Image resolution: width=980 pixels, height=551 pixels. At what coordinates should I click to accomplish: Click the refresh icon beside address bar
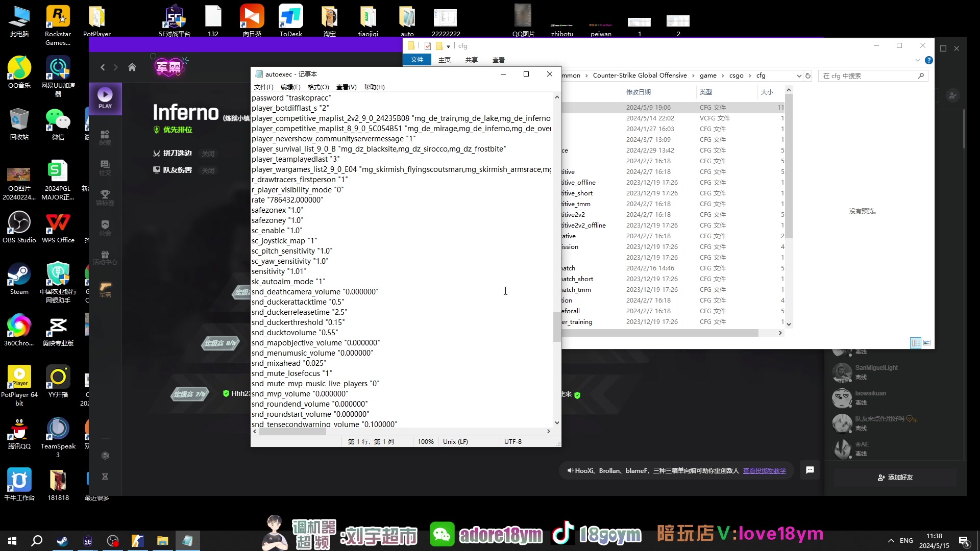(x=808, y=76)
